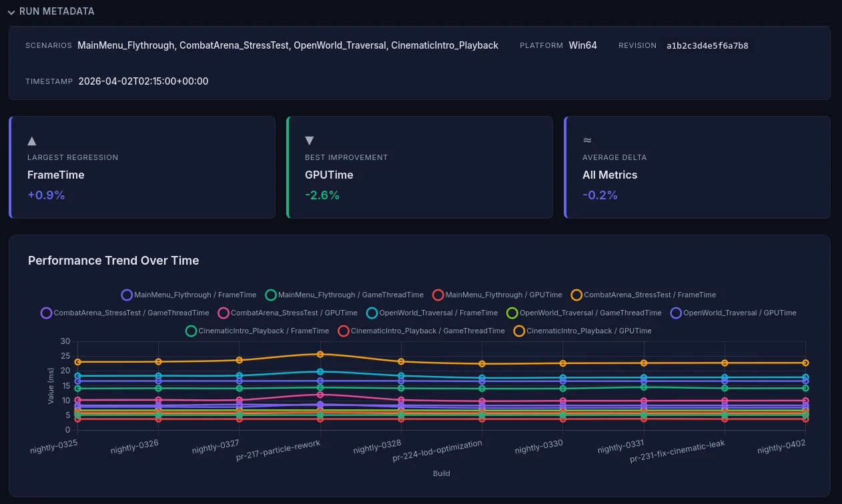Toggle MainMenu_Flythrough / GameThreadTime series visibility
Image resolution: width=842 pixels, height=504 pixels.
click(x=271, y=295)
